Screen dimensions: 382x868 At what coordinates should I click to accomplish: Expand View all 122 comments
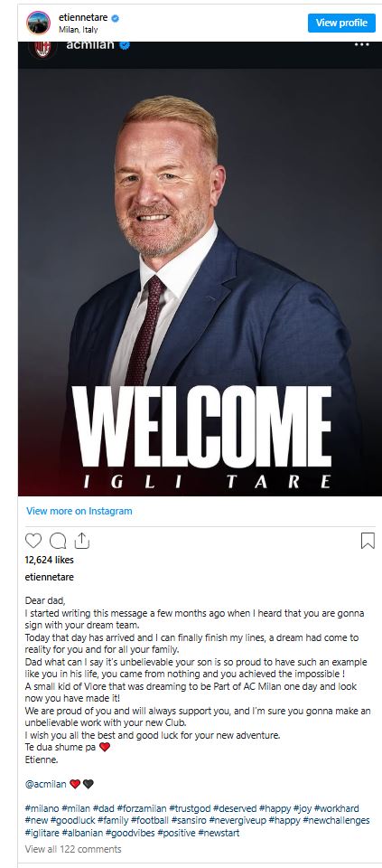(73, 849)
